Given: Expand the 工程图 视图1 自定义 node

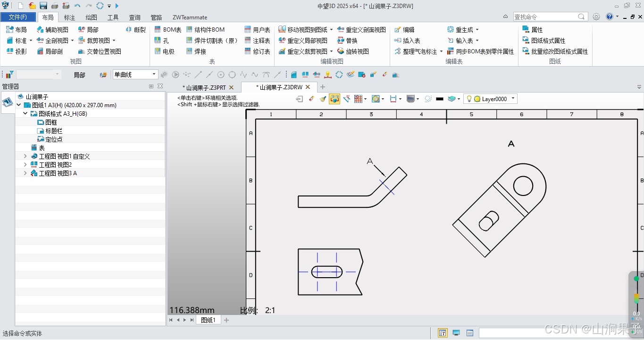Looking at the screenshot, I should click(x=25, y=156).
